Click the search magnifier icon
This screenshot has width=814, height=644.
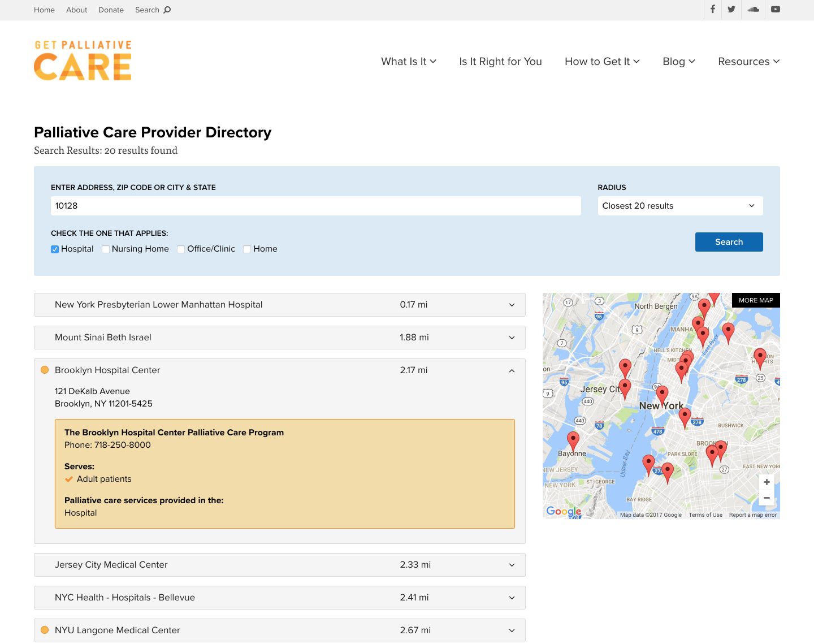point(167,10)
